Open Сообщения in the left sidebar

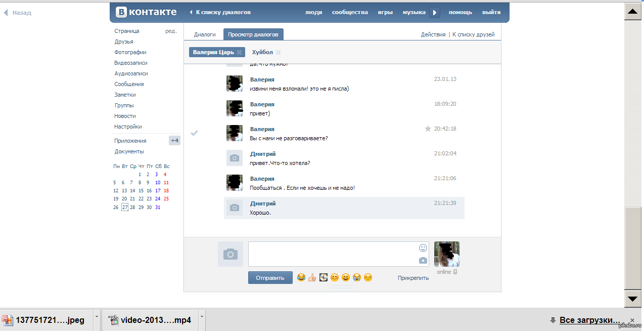click(x=129, y=84)
